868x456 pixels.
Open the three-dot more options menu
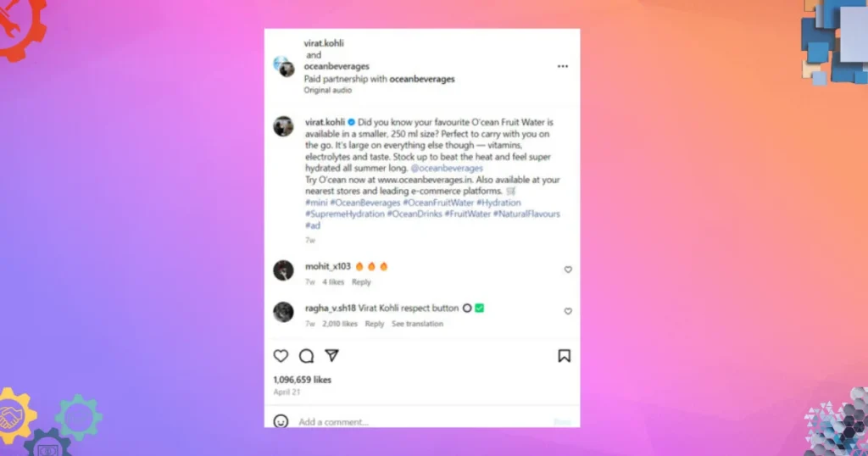pos(563,66)
